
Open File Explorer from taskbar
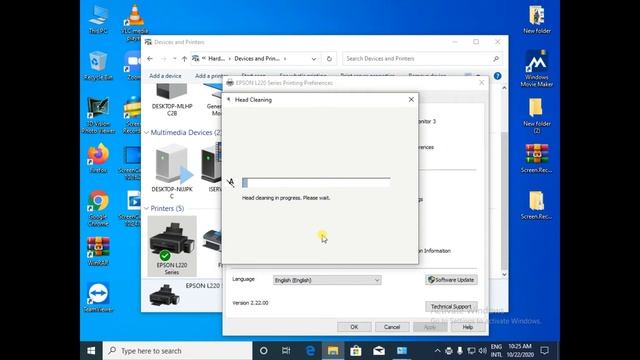(333, 351)
